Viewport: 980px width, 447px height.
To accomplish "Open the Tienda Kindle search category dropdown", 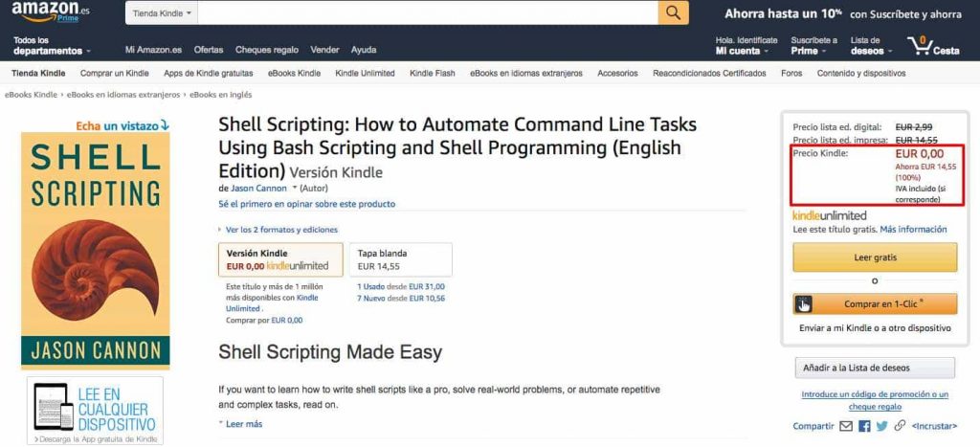I will click(161, 13).
